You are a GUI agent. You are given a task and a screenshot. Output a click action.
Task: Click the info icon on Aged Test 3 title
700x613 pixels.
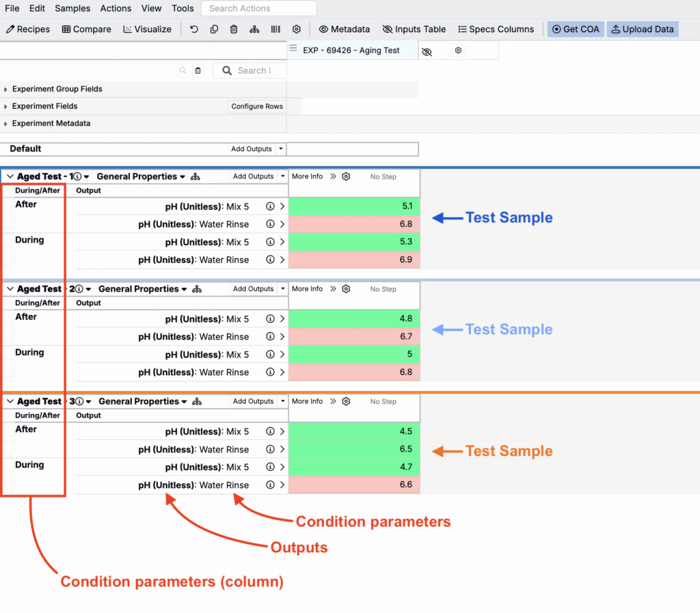pyautogui.click(x=79, y=402)
